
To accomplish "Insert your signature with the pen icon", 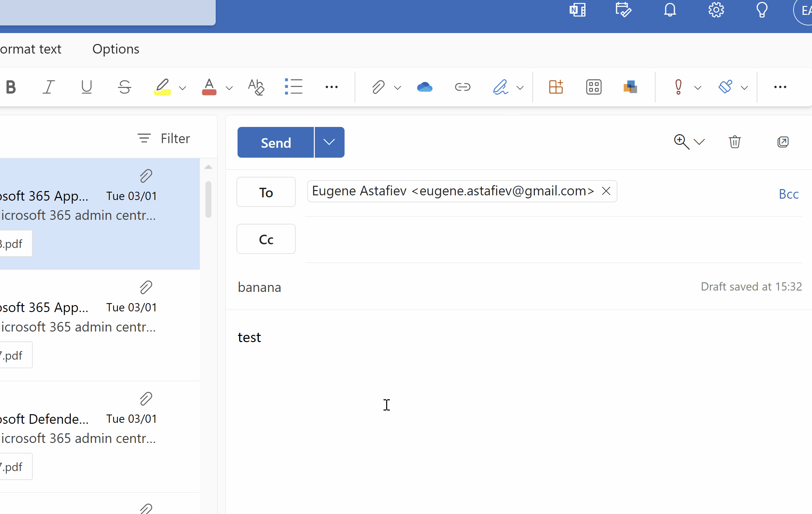I will point(500,87).
